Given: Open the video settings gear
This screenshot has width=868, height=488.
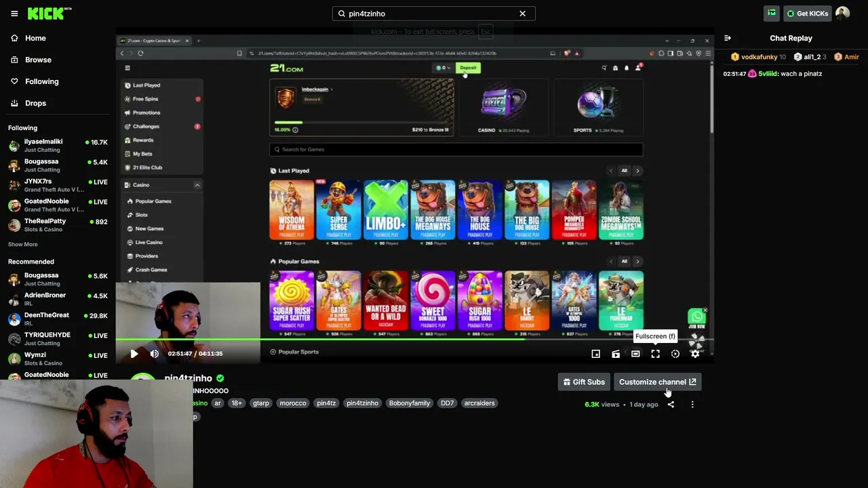Looking at the screenshot, I should click(x=695, y=354).
